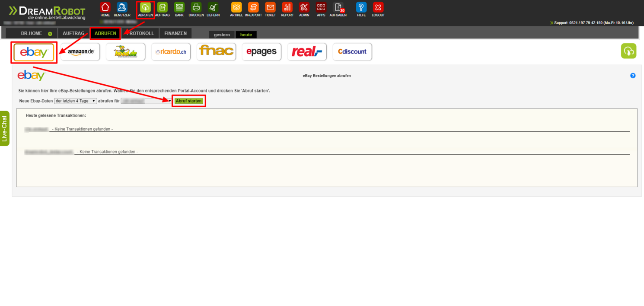The width and height of the screenshot is (644, 306).
Task: Select the eBay marketplace logo tile
Action: 34,52
